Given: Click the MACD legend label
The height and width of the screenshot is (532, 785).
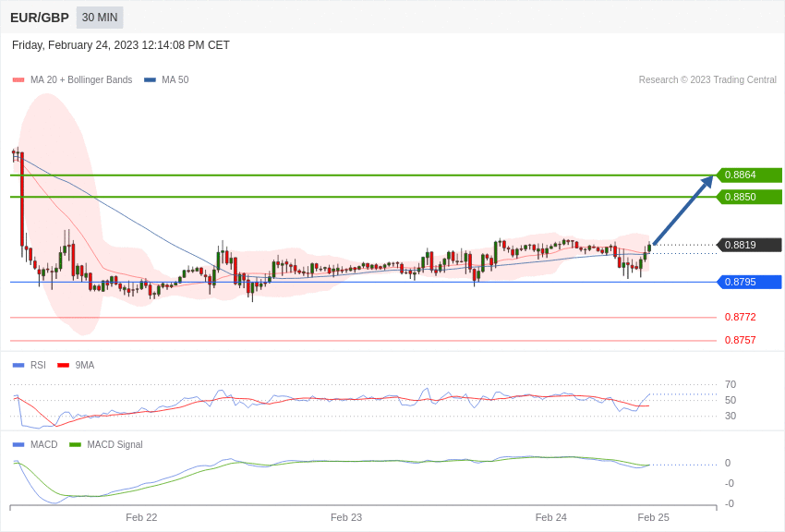Looking at the screenshot, I should 44,444.
